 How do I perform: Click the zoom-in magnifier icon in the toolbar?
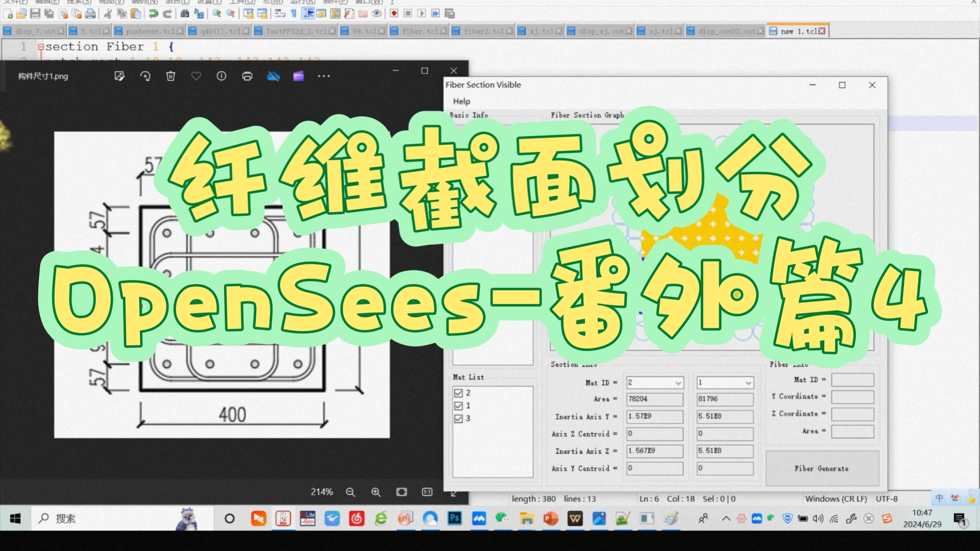[216, 14]
